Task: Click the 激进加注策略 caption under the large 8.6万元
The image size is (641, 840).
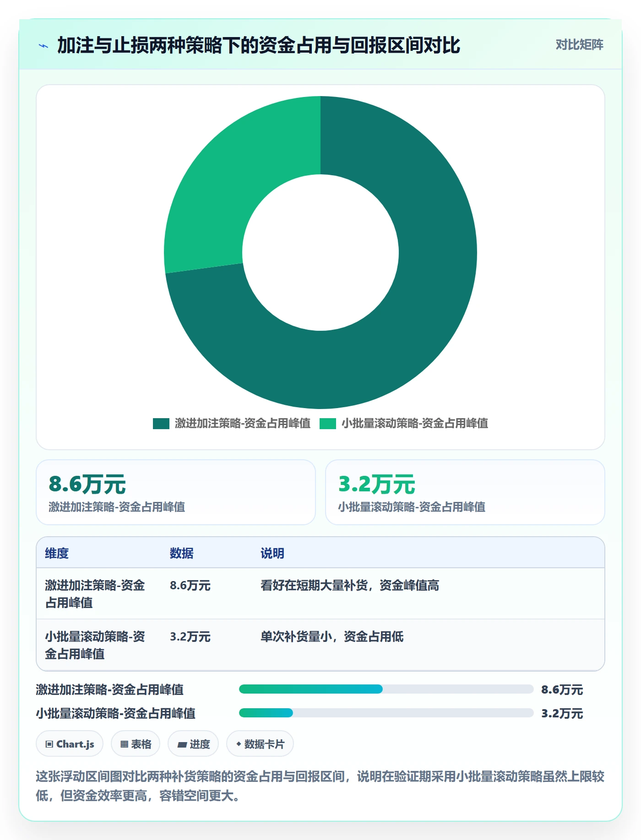Action: [x=117, y=507]
